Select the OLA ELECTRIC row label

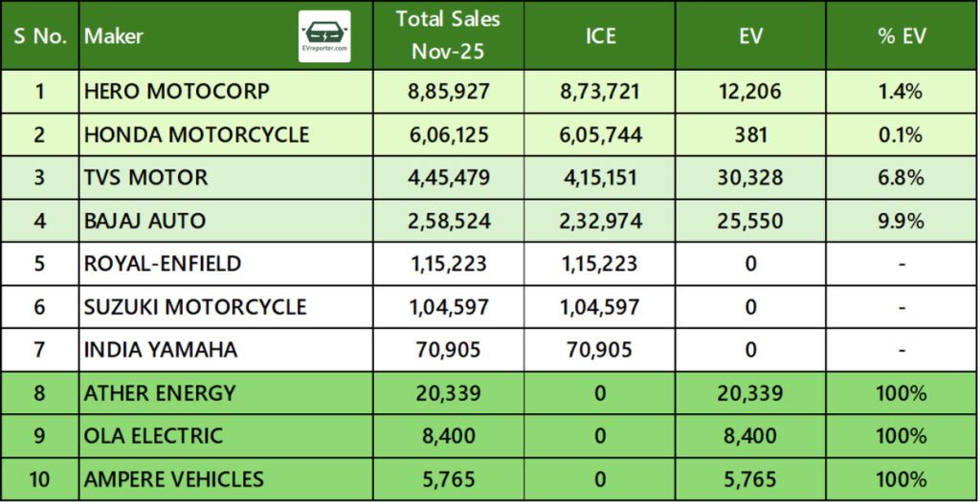click(x=153, y=436)
